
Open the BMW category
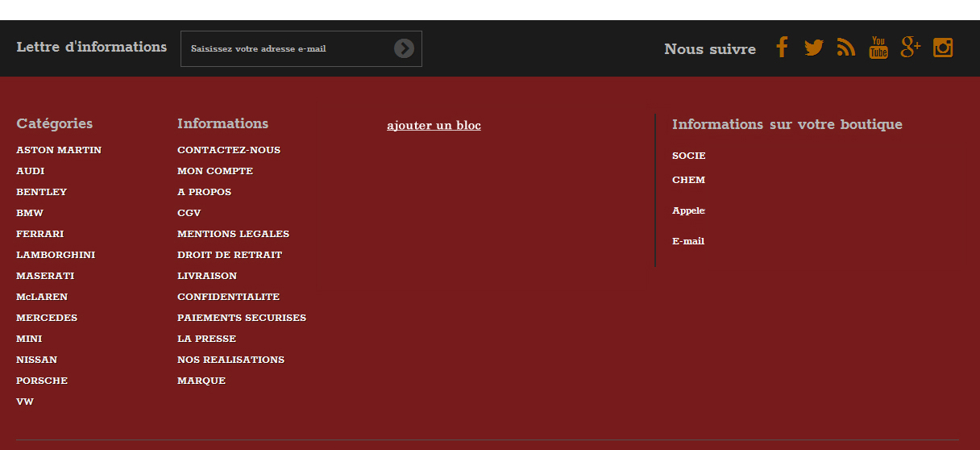click(30, 213)
